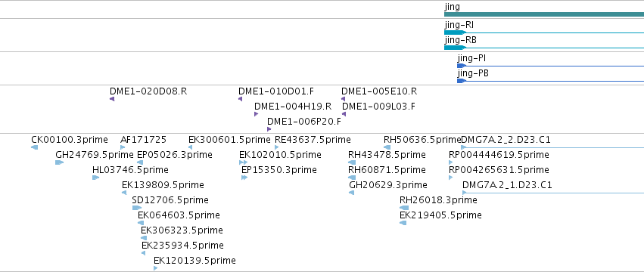Click the GH24769.5prime EST arrow
644x272 pixels.
click(60, 162)
